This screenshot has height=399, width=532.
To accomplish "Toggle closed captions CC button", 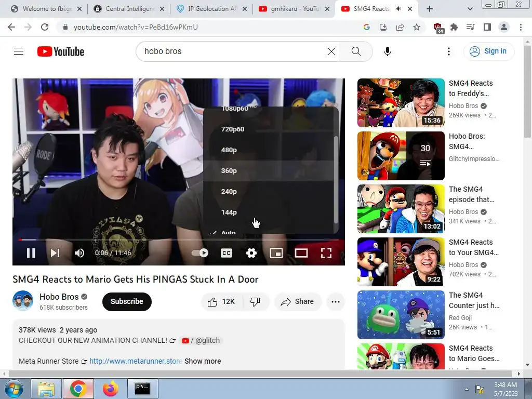I will click(x=227, y=253).
